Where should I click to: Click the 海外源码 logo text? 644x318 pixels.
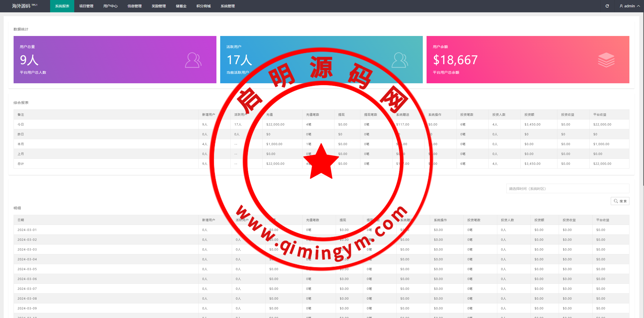(21, 6)
